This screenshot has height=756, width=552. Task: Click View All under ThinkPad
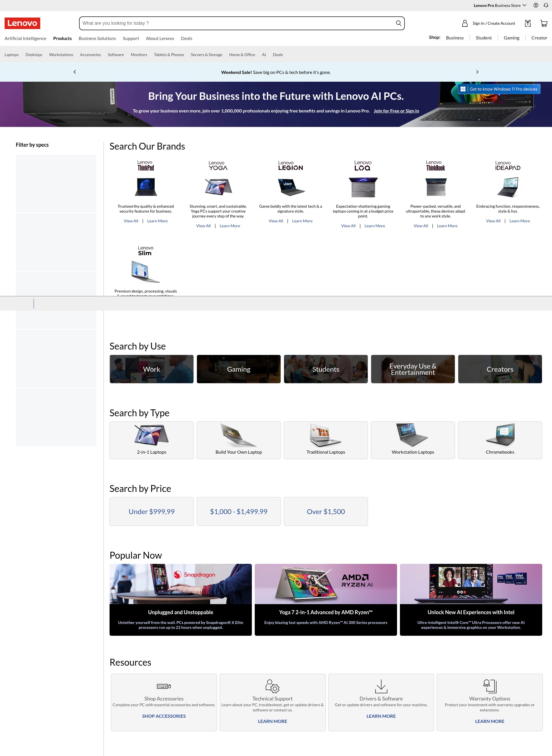[131, 221]
